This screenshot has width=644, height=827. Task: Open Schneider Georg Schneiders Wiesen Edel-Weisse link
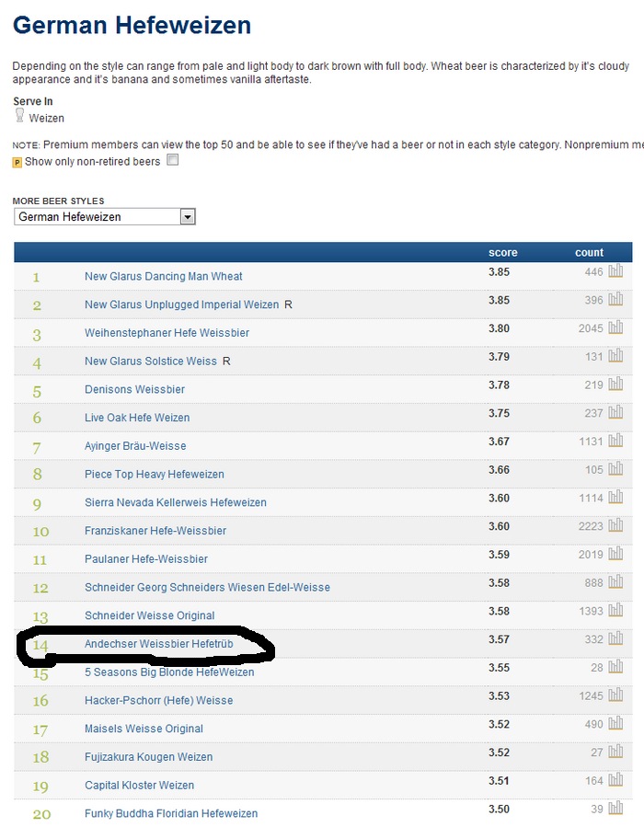[x=207, y=588]
